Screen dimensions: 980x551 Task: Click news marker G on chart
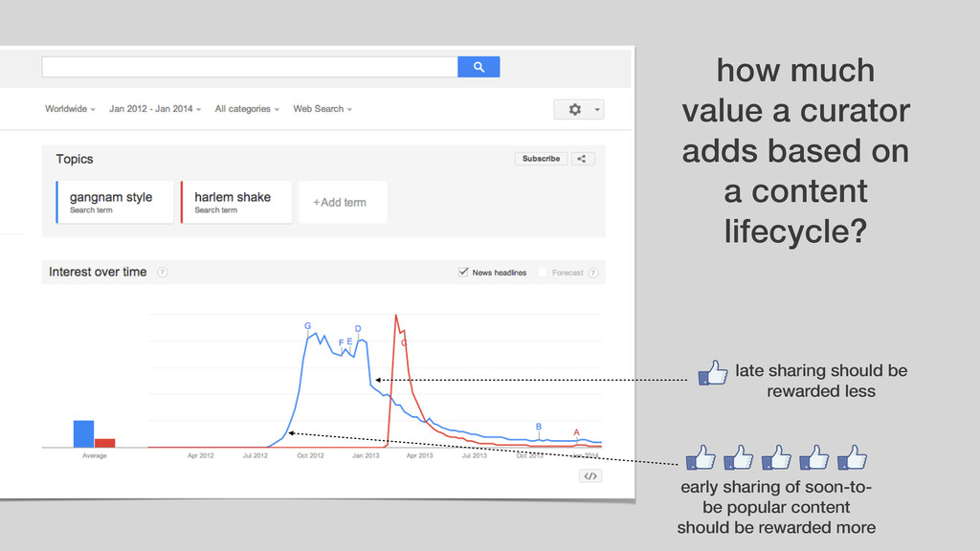[x=307, y=326]
